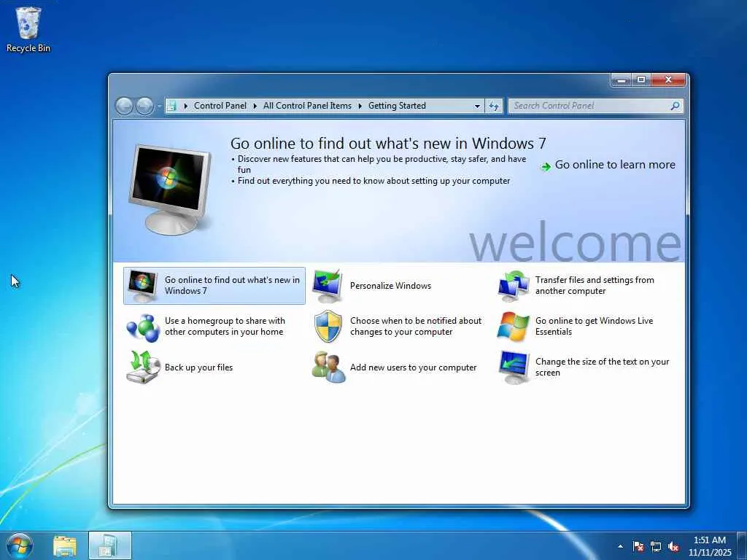Click the Transfer files and settings icon
This screenshot has height=560, width=747.
click(513, 286)
